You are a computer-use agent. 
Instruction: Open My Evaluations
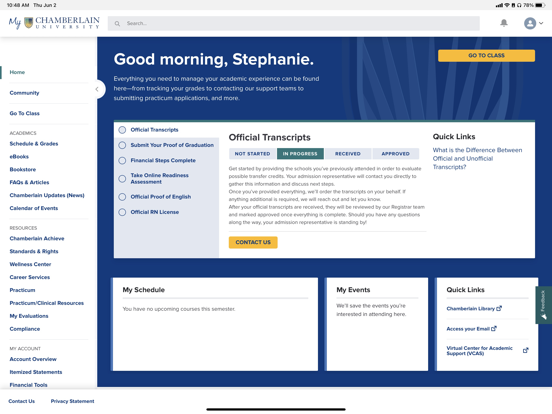pyautogui.click(x=29, y=316)
